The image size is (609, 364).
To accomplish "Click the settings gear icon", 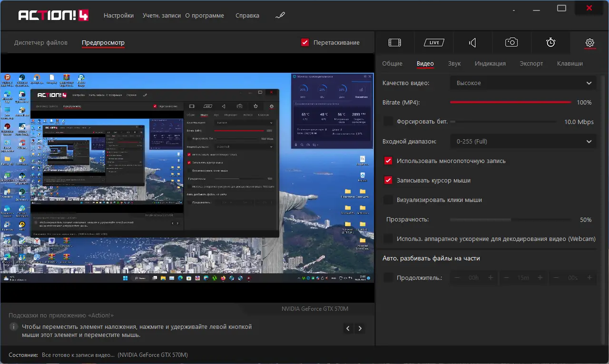I will (x=589, y=43).
